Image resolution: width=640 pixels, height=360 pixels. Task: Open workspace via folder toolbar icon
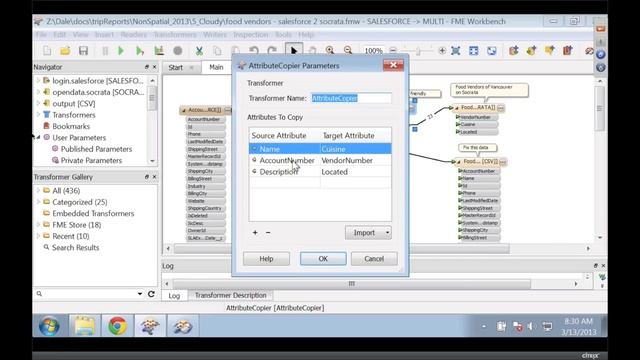point(65,51)
